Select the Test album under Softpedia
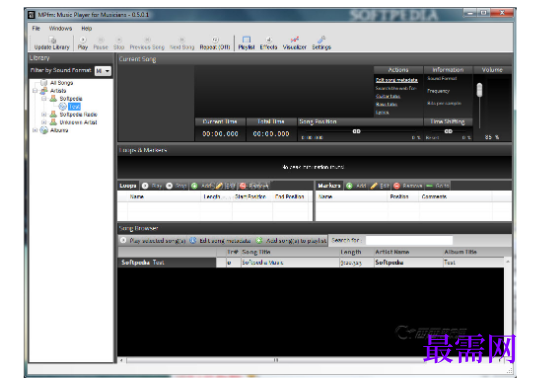This screenshot has width=535, height=380. pos(74,106)
